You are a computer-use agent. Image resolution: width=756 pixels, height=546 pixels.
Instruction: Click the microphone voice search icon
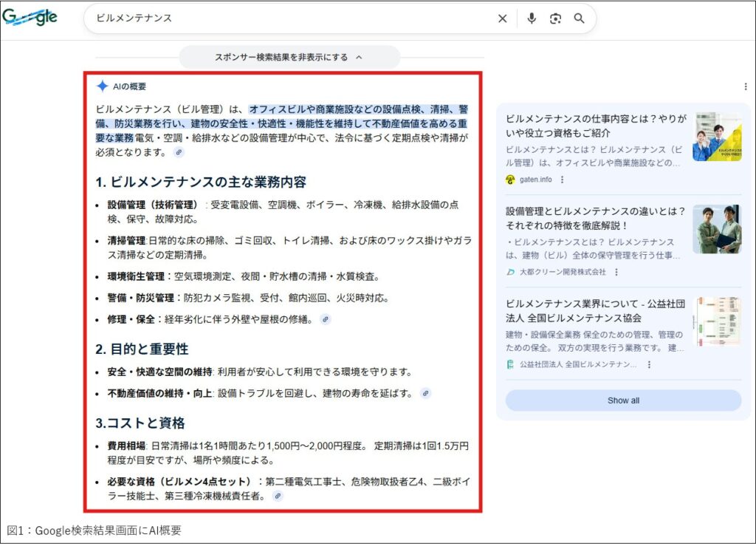click(x=532, y=18)
